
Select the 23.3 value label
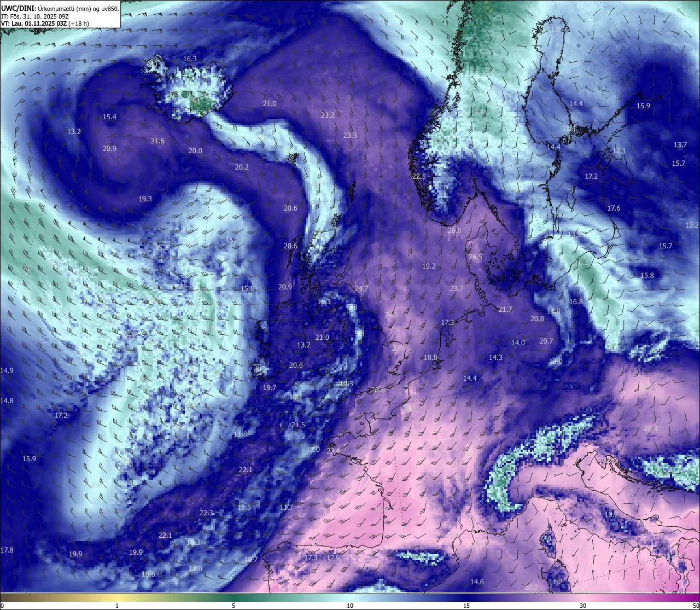[350, 135]
